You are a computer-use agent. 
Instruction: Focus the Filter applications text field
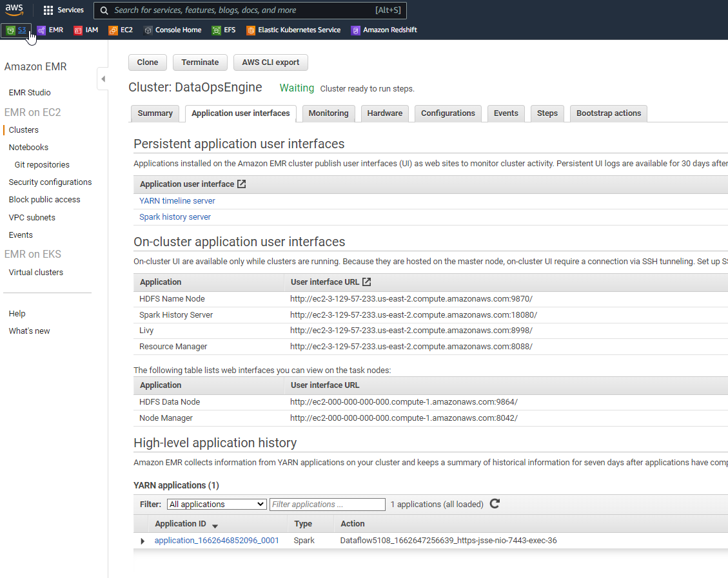328,505
